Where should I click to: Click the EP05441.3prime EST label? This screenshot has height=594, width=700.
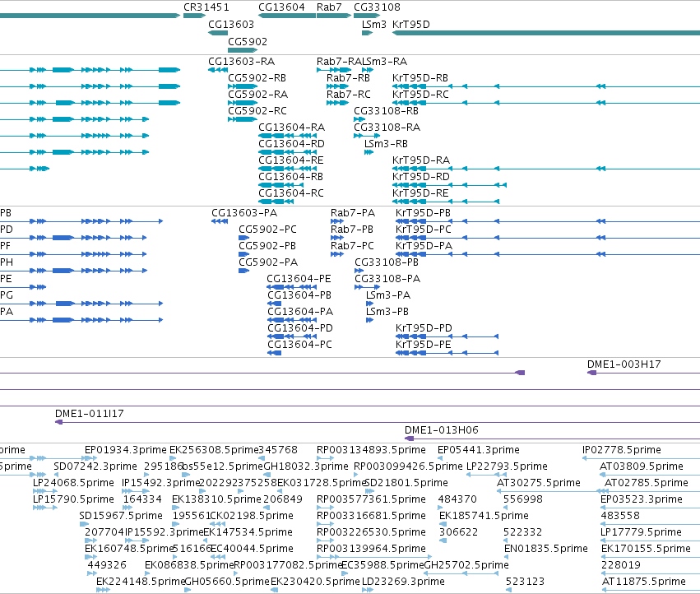(x=479, y=449)
